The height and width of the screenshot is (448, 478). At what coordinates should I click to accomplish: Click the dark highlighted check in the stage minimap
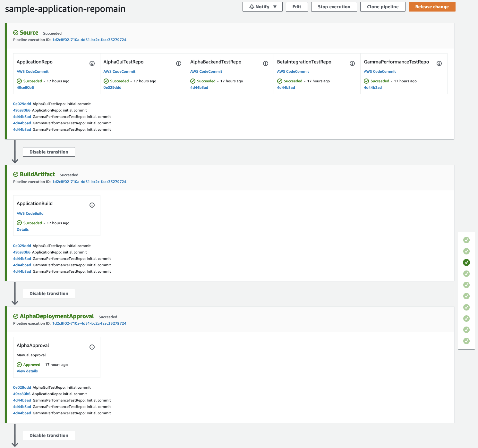(466, 262)
